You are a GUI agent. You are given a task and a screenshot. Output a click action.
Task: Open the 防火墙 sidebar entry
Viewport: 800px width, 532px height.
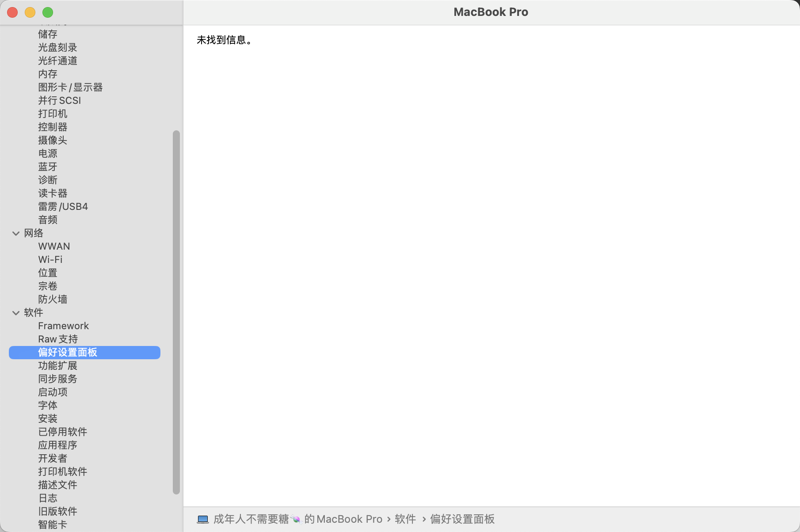point(53,300)
